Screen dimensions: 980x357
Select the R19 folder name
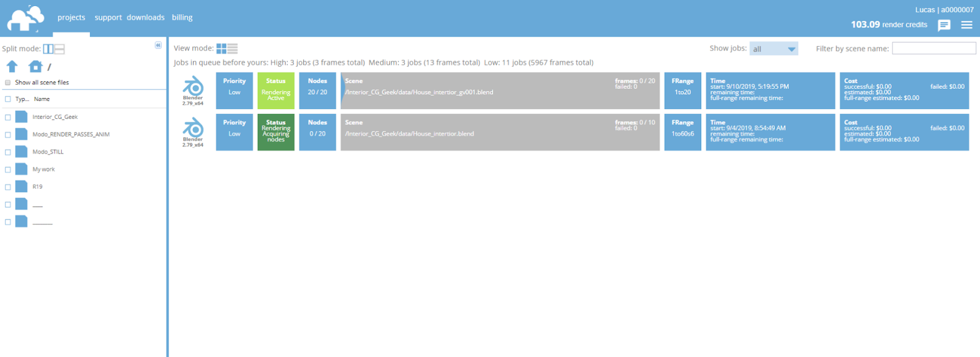click(x=37, y=187)
